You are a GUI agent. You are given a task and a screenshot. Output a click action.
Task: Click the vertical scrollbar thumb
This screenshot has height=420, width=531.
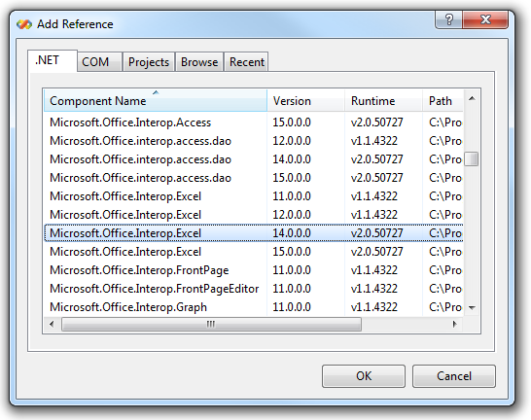tap(472, 159)
